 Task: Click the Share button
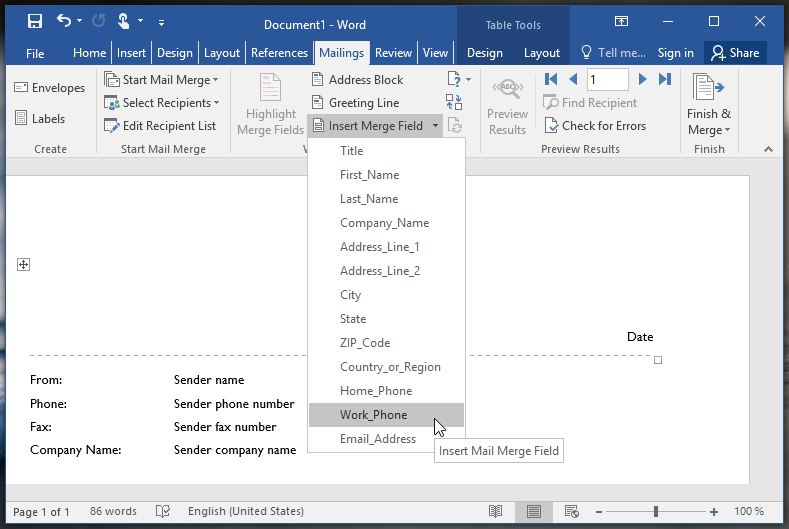[x=735, y=53]
